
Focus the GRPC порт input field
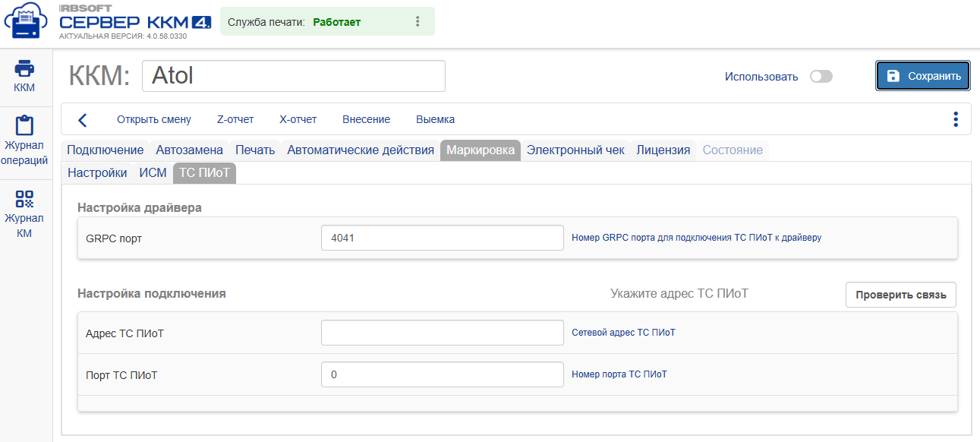tap(443, 238)
